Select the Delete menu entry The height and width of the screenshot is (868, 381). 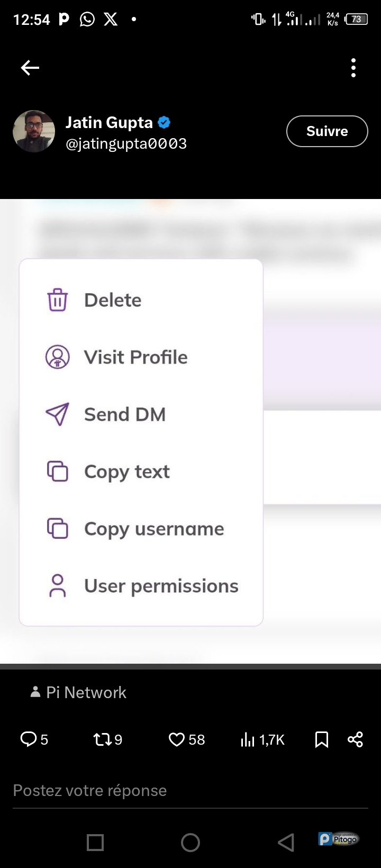[112, 300]
